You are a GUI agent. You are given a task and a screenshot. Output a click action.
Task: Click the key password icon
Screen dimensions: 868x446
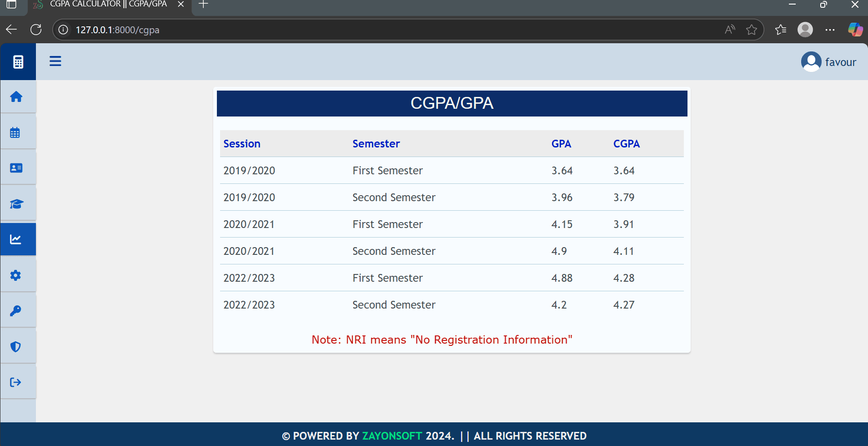(15, 311)
